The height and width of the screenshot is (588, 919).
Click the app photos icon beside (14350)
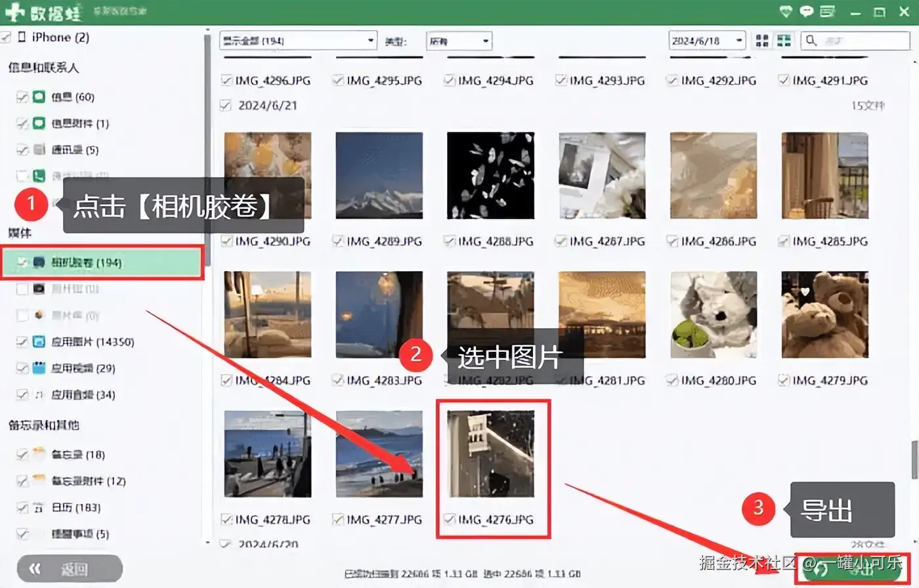coord(39,341)
